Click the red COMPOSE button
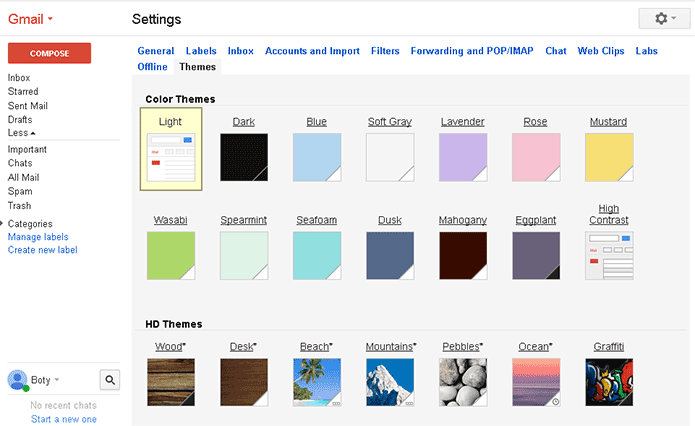Screen dimensions: 695x426 click(49, 53)
